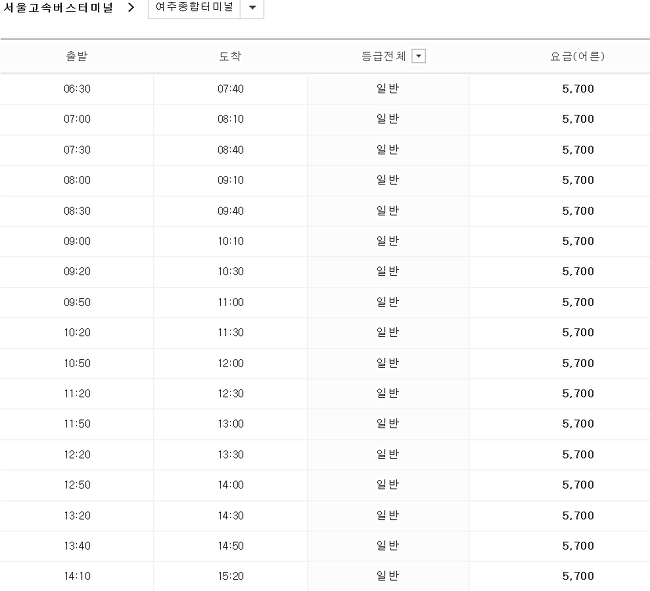650x591 pixels.
Task: Click the 12:00 arrival time
Action: coord(230,363)
